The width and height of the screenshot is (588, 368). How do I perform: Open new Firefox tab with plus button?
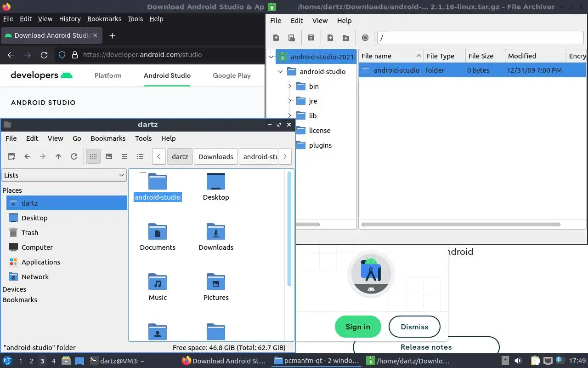pyautogui.click(x=112, y=35)
